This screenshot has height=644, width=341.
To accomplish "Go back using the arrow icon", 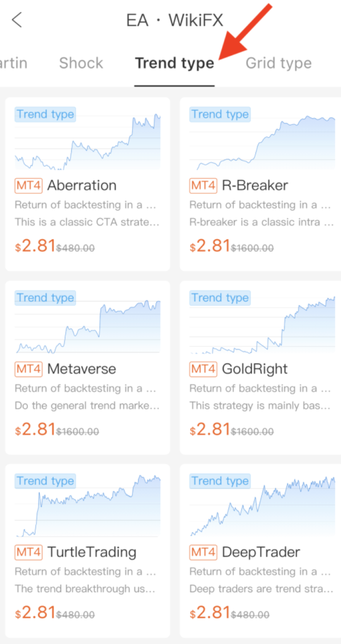I will (17, 20).
